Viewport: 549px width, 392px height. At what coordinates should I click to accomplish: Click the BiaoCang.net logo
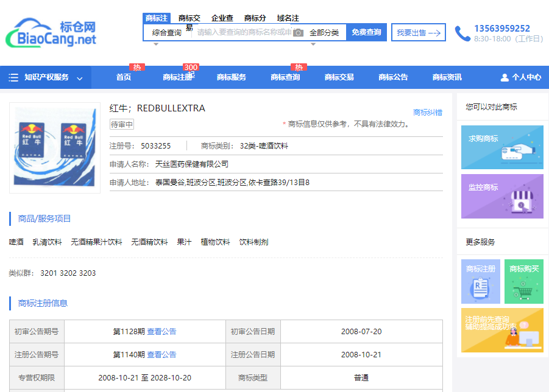51,33
